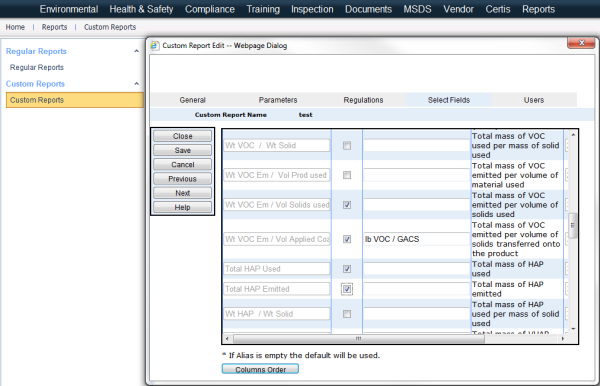Click the Internet Explorer page icon in dialog title
Image resolution: width=600 pixels, height=386 pixels.
[x=155, y=46]
